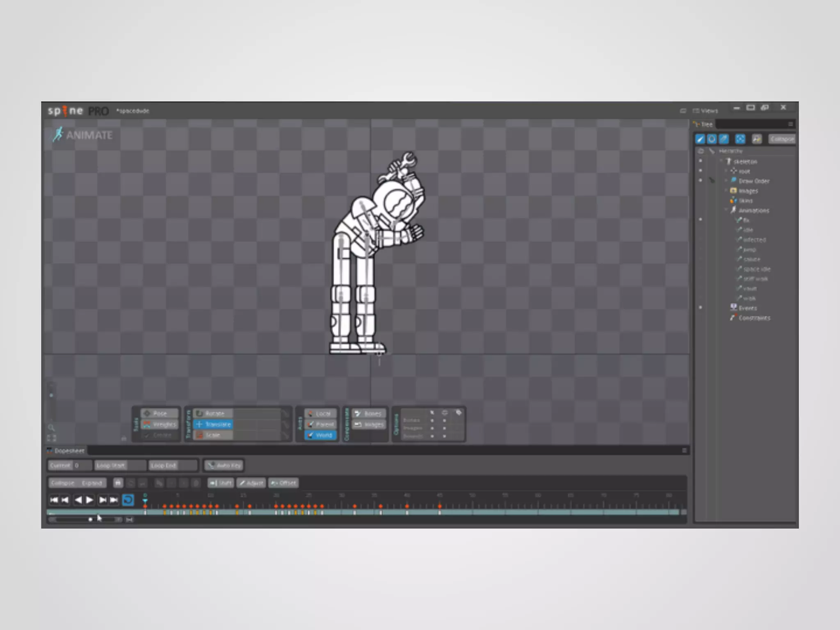Click the Collapse button in Tree panel
Image resolution: width=840 pixels, height=630 pixels.
(782, 139)
